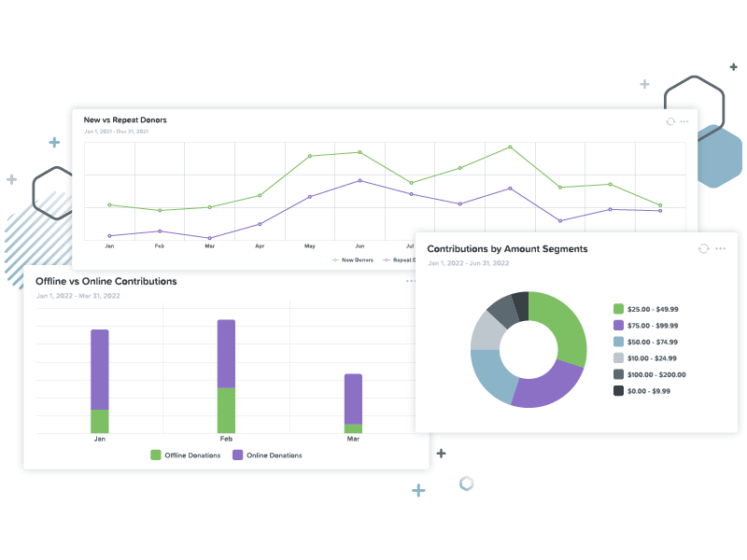This screenshot has width=747, height=560.
Task: Click the Feb label on the bar chart axis
Action: point(226,439)
